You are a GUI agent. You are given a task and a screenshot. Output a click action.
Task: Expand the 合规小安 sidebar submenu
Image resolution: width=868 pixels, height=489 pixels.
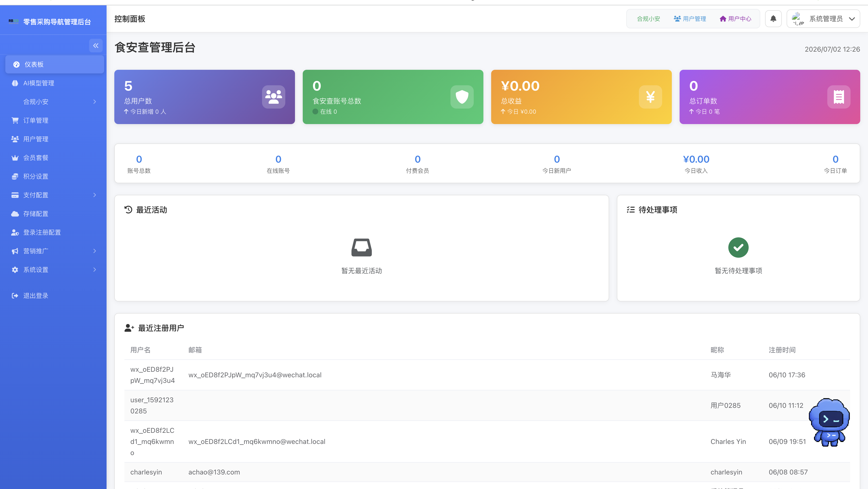tap(54, 102)
